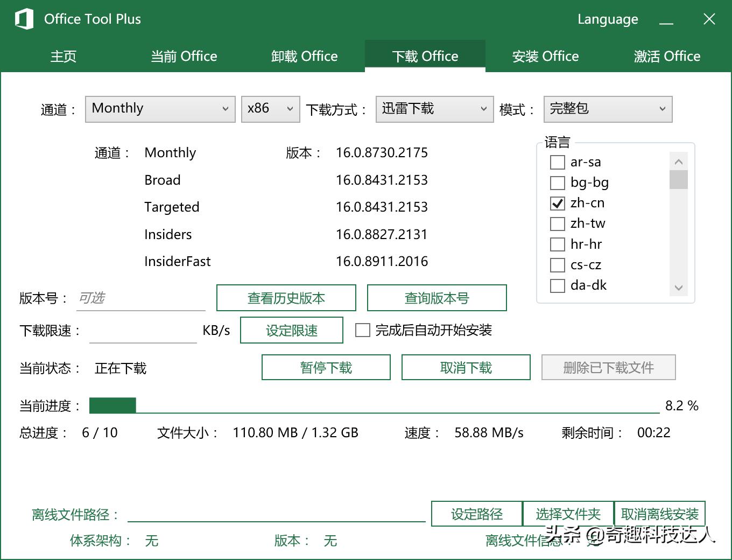Switch to the 安装 Office tab
The image size is (732, 560).
(x=545, y=56)
